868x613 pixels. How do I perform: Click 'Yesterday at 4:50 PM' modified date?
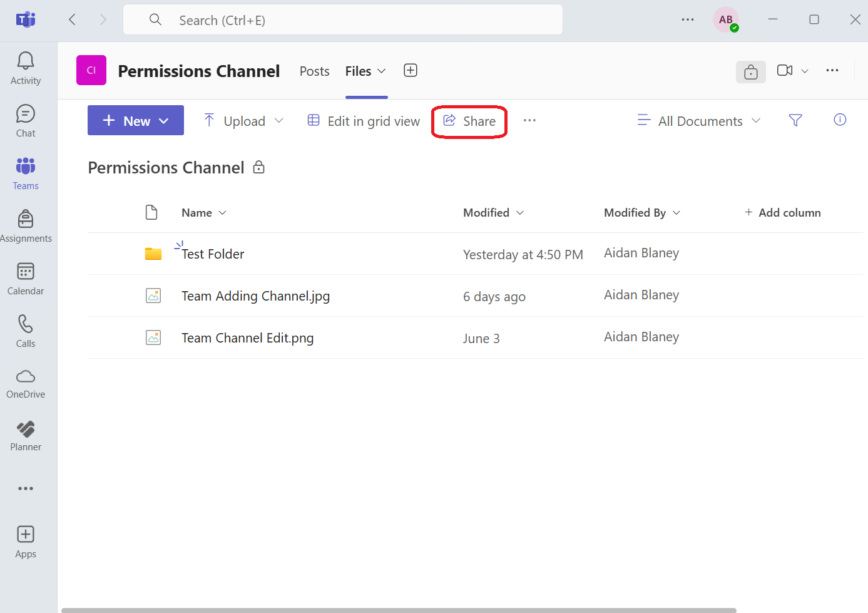[523, 255]
